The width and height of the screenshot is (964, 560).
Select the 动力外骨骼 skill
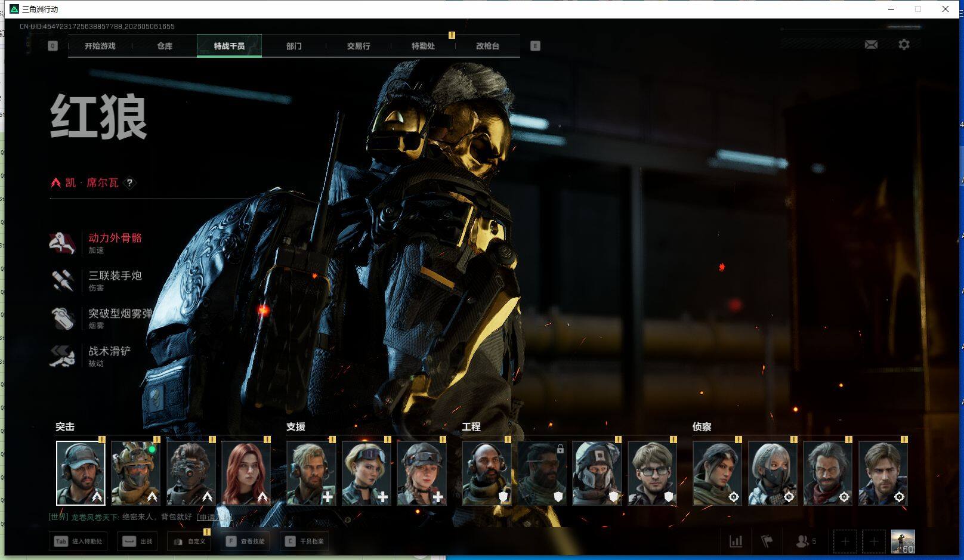pos(97,243)
